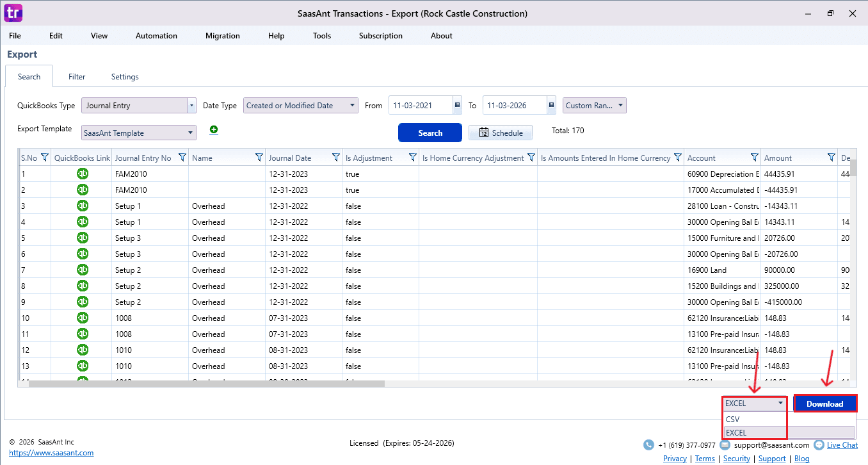Click the cell '60900 Depreciation' in row 1
This screenshot has height=465, width=868.
click(723, 174)
